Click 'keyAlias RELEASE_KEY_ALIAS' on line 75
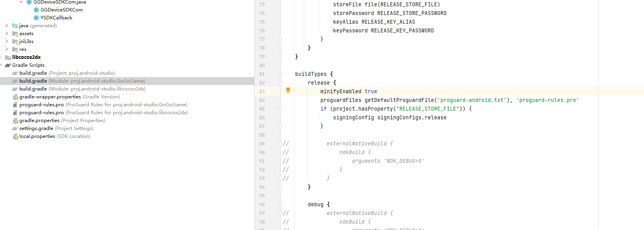 374,22
